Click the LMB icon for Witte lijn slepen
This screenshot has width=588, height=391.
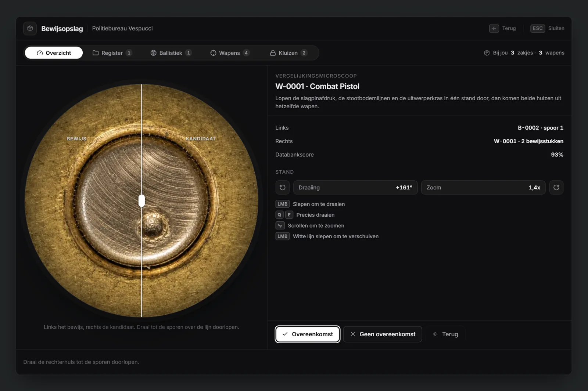coord(283,236)
